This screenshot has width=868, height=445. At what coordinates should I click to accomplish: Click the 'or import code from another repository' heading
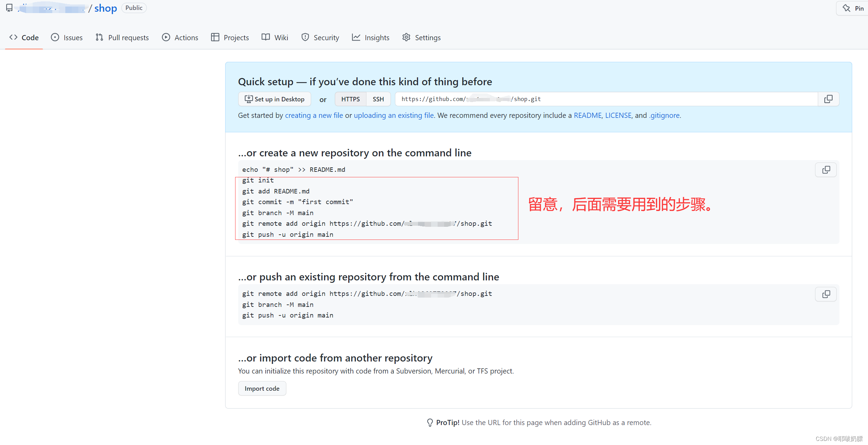(x=335, y=358)
